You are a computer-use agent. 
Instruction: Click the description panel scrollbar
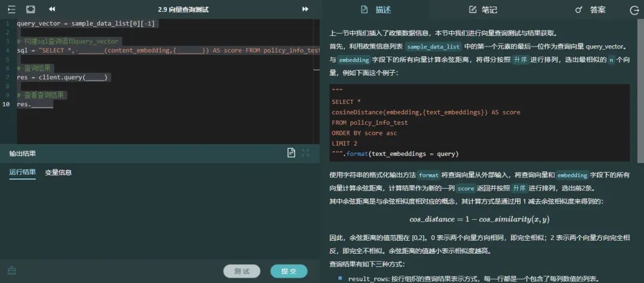coord(640,91)
